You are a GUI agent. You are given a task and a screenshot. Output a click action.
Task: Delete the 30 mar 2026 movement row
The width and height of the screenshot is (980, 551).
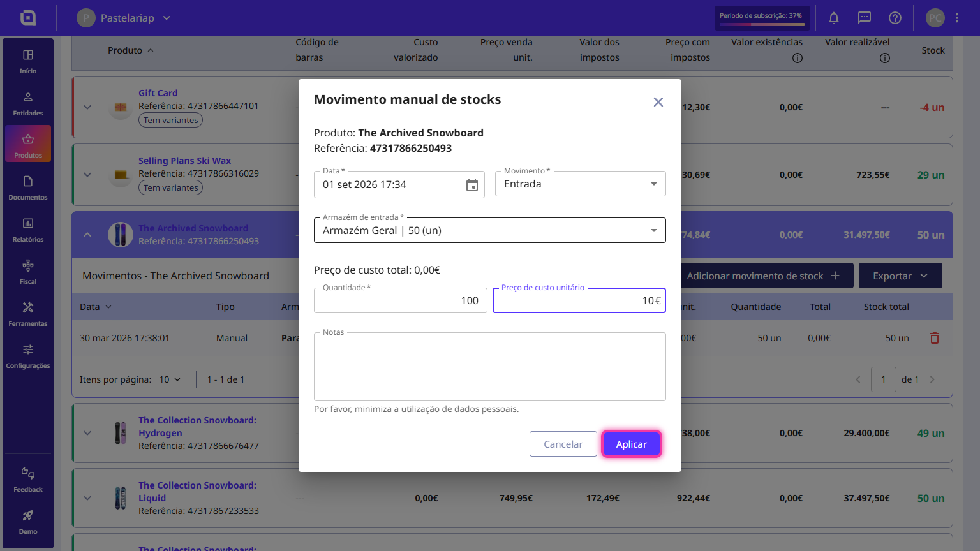pyautogui.click(x=935, y=338)
